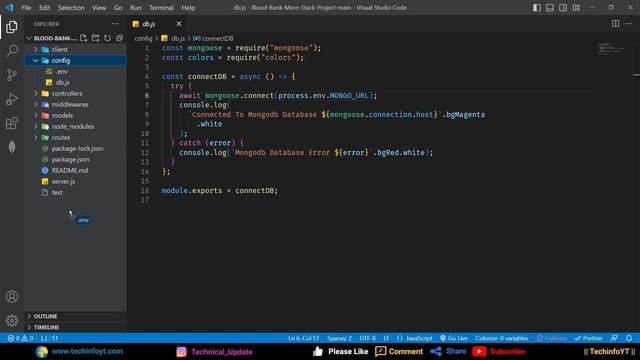
Task: Toggle the bottom panel layout icon
Action: [550, 8]
